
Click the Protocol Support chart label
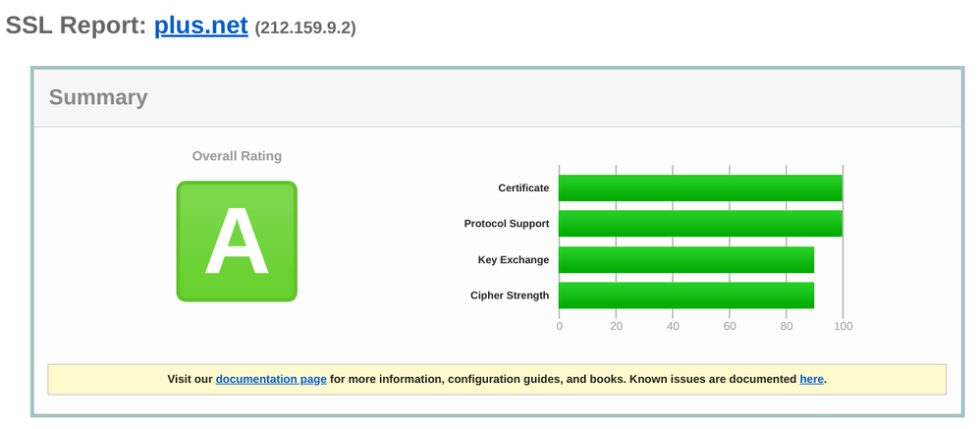507,224
